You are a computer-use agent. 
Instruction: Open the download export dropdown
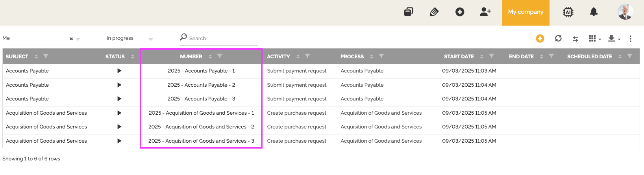point(614,38)
